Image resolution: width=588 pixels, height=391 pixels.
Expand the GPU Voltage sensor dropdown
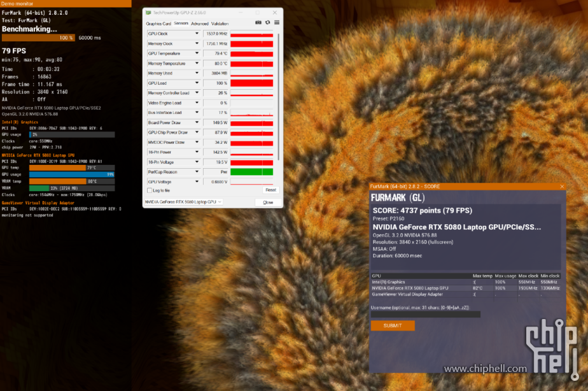tap(197, 181)
